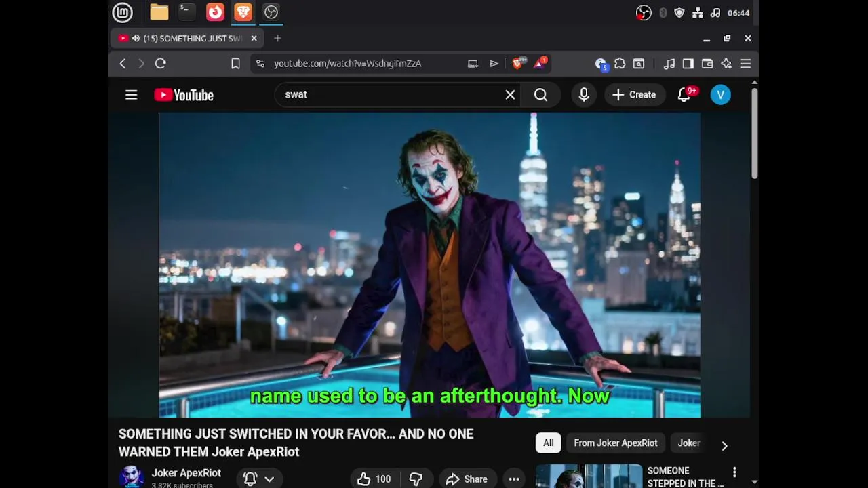
Task: Click the video title heading text
Action: (296, 443)
